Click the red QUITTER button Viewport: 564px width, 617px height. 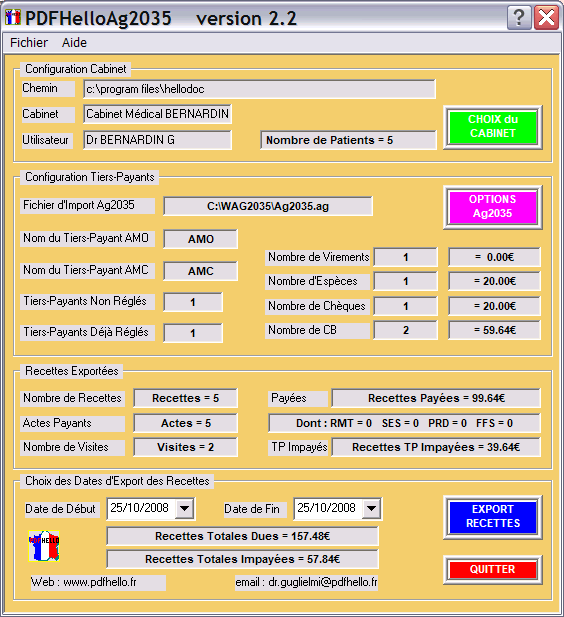[493, 569]
